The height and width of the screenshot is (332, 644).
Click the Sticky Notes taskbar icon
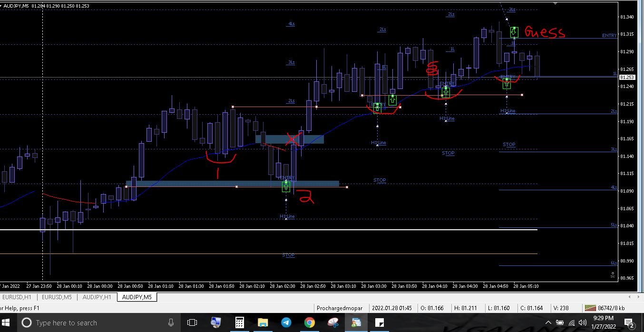[x=380, y=322]
